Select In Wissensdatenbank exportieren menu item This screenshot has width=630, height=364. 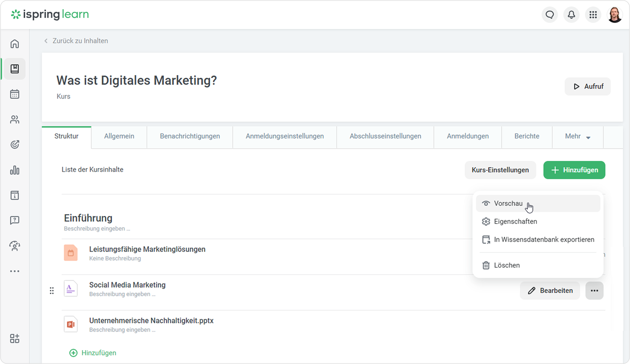544,240
